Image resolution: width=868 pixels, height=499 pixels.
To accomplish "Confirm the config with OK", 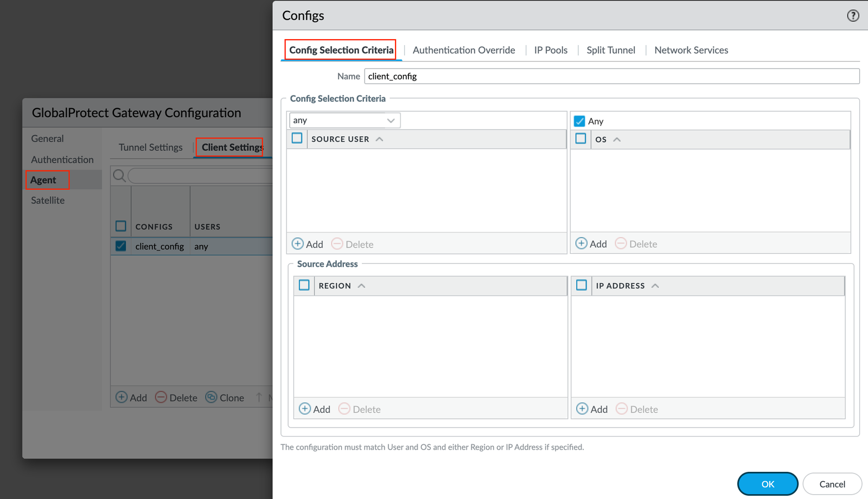I will (x=767, y=484).
